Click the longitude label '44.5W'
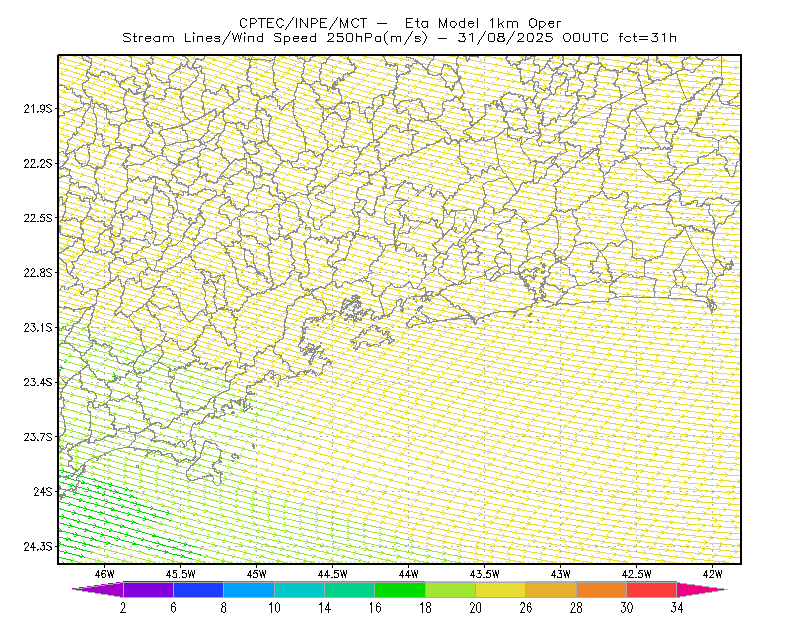 click(x=333, y=574)
